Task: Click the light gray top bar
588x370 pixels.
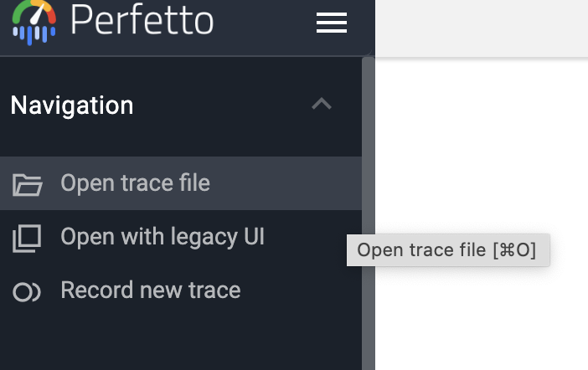Action: tap(482, 28)
